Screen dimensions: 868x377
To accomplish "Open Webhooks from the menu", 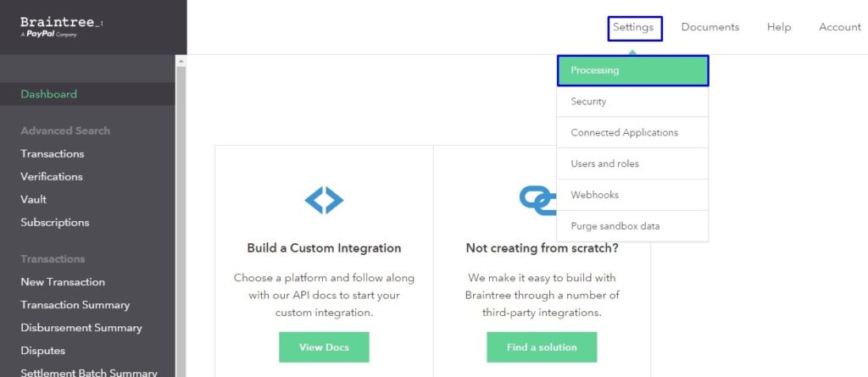I will tap(632, 195).
